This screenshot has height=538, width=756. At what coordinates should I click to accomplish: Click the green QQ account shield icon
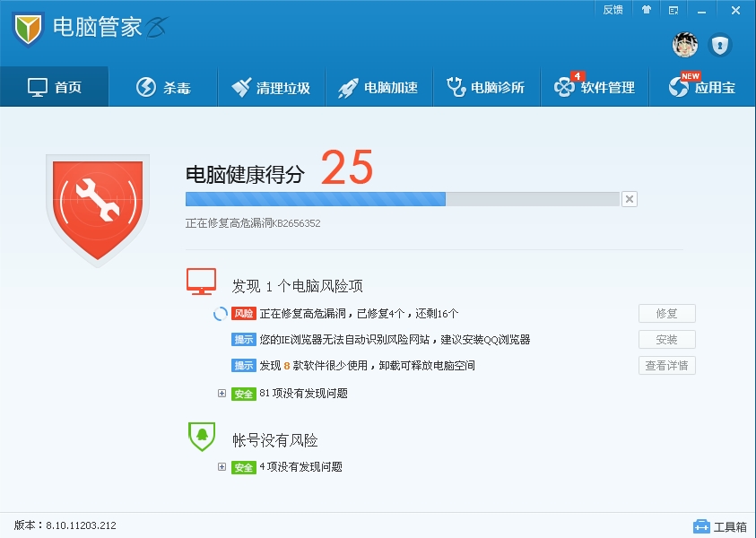tap(202, 437)
